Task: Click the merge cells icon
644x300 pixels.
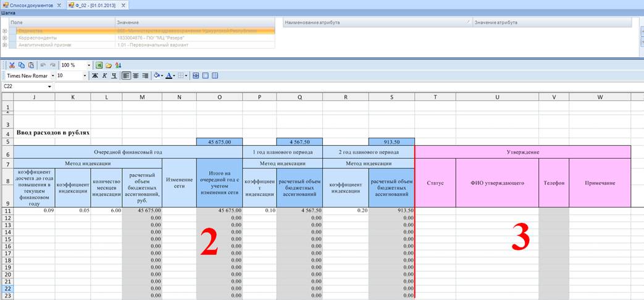Action: tap(196, 75)
